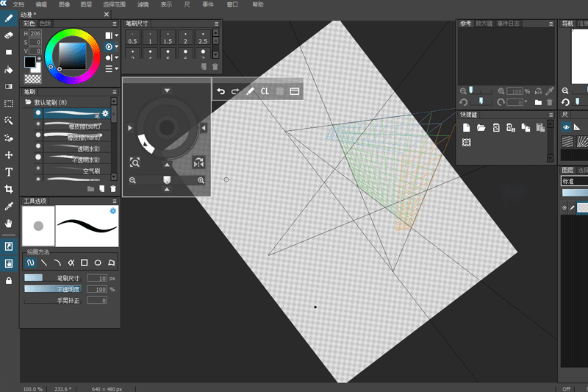Open the tool options panel hamburger menu

(x=115, y=201)
